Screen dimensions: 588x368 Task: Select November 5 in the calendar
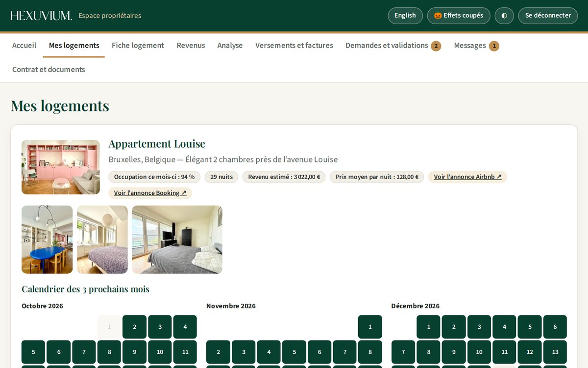point(294,352)
